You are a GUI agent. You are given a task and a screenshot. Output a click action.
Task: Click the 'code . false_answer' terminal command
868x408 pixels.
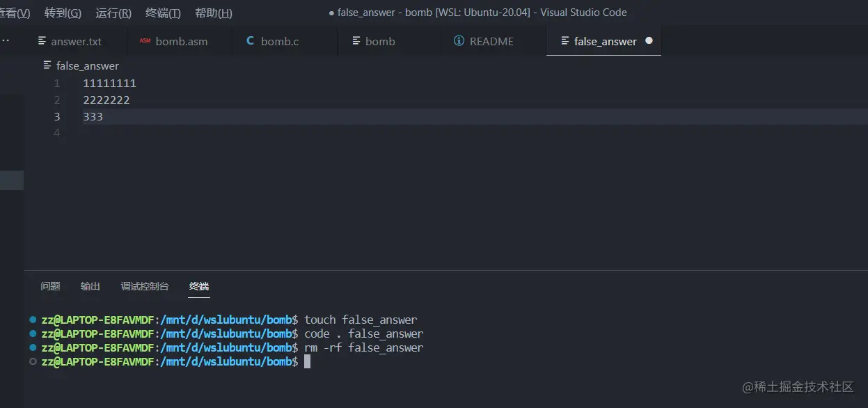(x=364, y=334)
